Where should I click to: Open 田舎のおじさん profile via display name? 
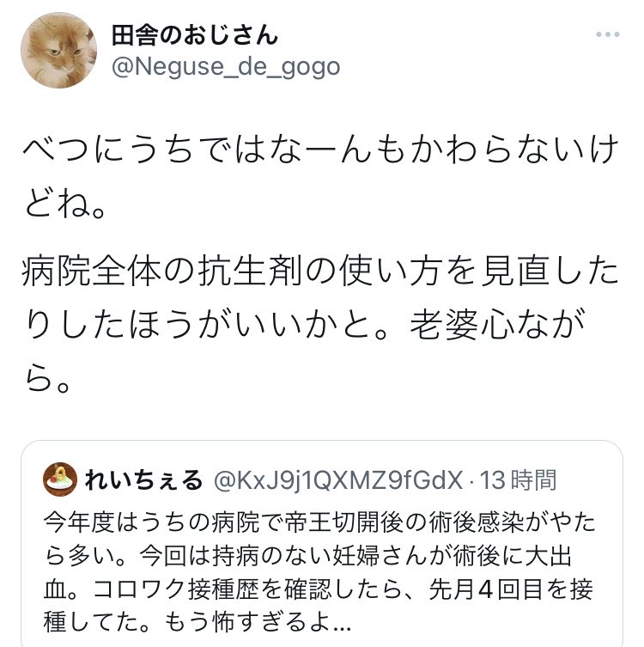click(x=194, y=34)
